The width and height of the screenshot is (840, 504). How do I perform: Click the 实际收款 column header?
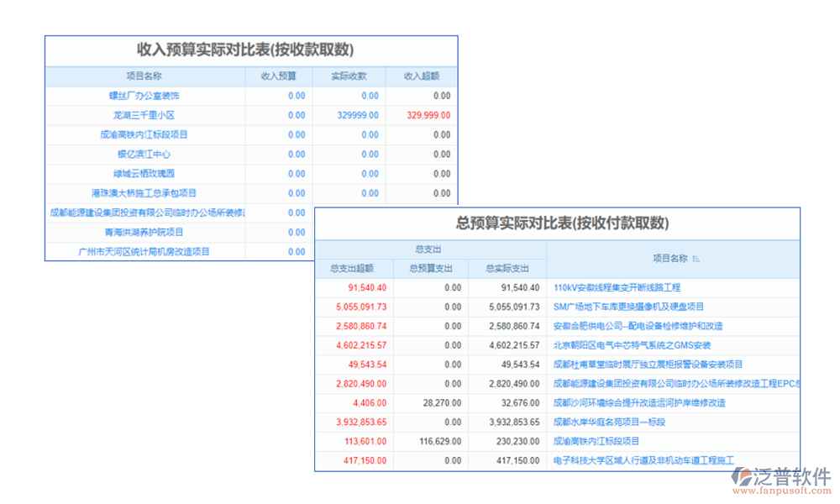point(349,76)
